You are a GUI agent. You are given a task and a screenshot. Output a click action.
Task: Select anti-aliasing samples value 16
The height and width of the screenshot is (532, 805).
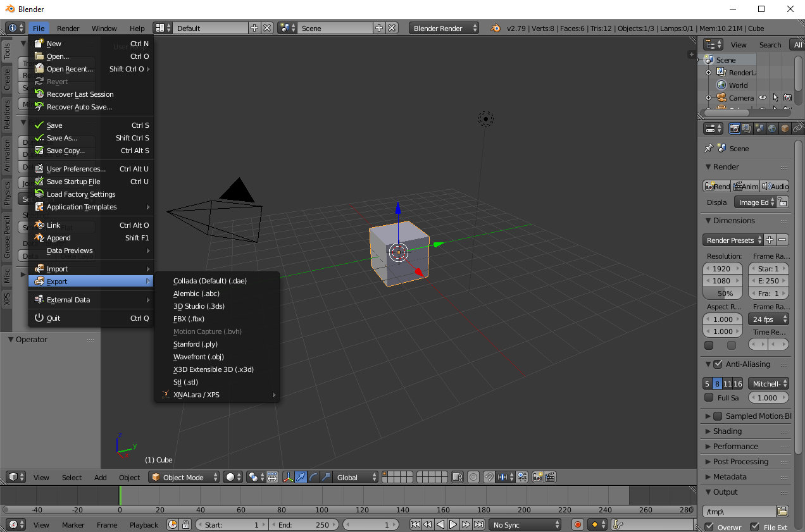(x=738, y=383)
